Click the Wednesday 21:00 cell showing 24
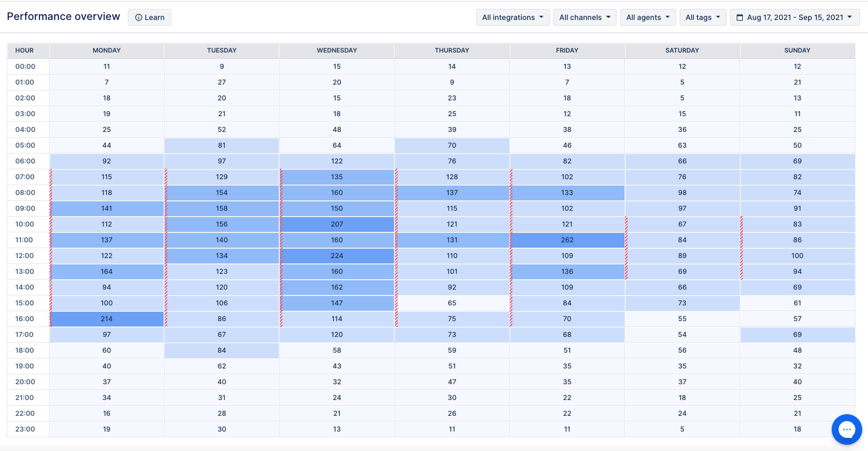This screenshot has width=868, height=451. coord(337,397)
